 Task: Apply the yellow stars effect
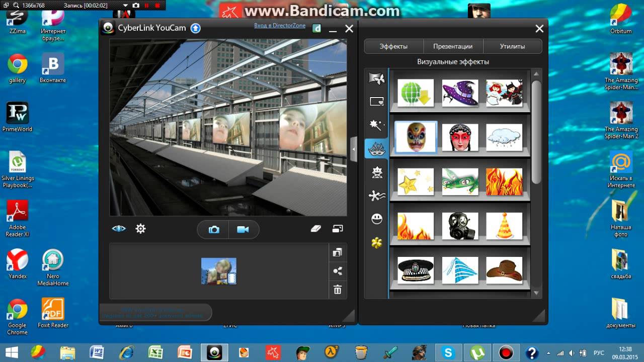coord(416,182)
